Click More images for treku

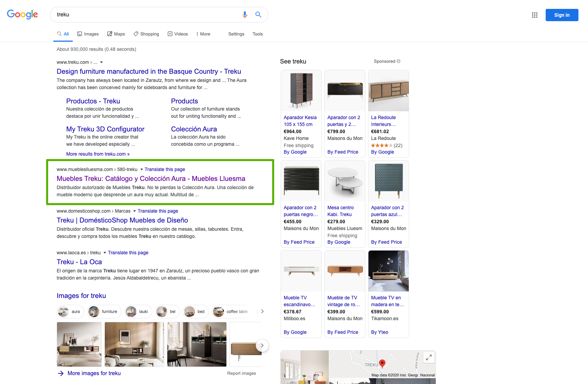(x=94, y=373)
